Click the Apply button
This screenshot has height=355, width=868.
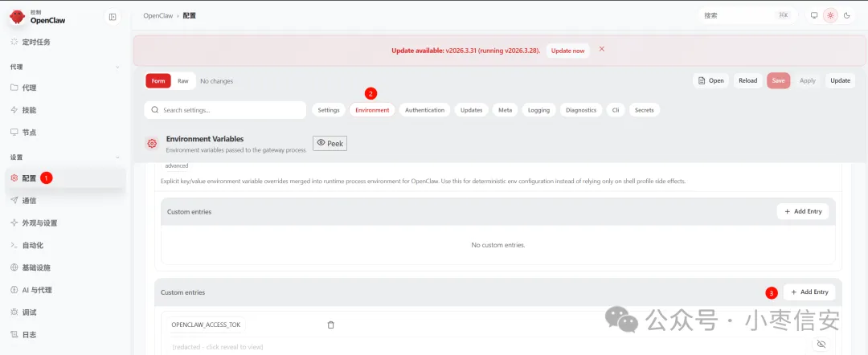click(x=808, y=81)
